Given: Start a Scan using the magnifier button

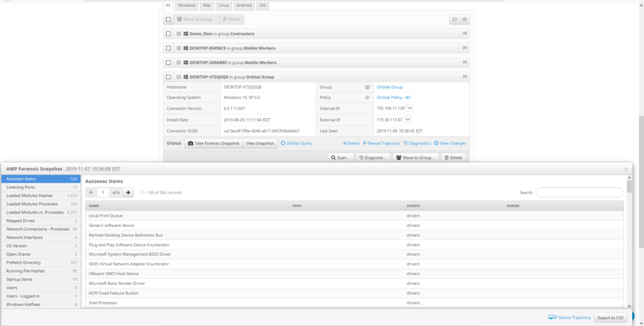Looking at the screenshot, I should click(x=340, y=158).
